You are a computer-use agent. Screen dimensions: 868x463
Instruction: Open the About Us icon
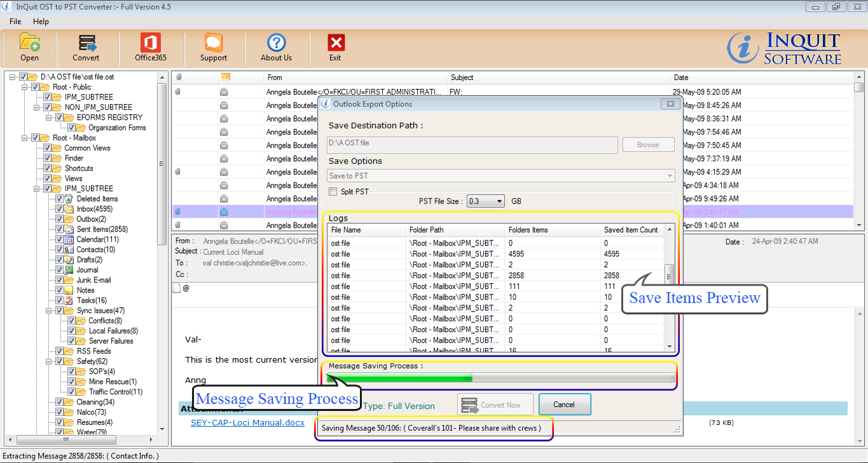tap(276, 43)
